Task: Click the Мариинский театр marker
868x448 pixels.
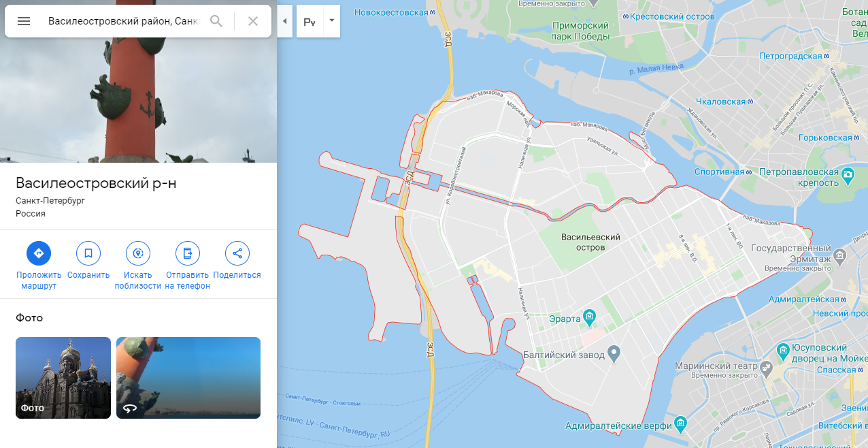Action: pyautogui.click(x=767, y=368)
